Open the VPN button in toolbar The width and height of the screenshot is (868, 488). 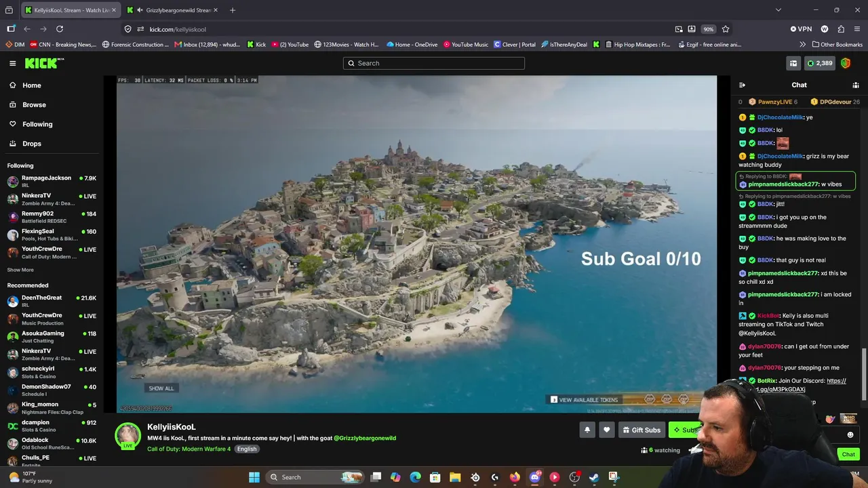click(x=801, y=29)
